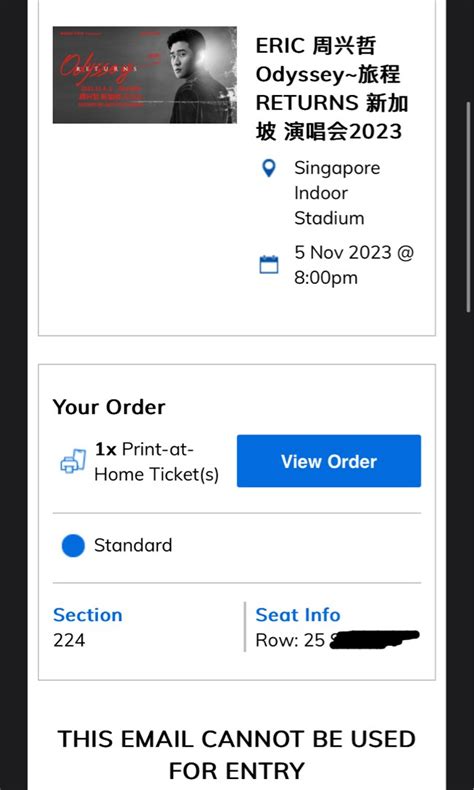
Task: Click the red Odyssey script logo on poster
Action: pyautogui.click(x=96, y=68)
